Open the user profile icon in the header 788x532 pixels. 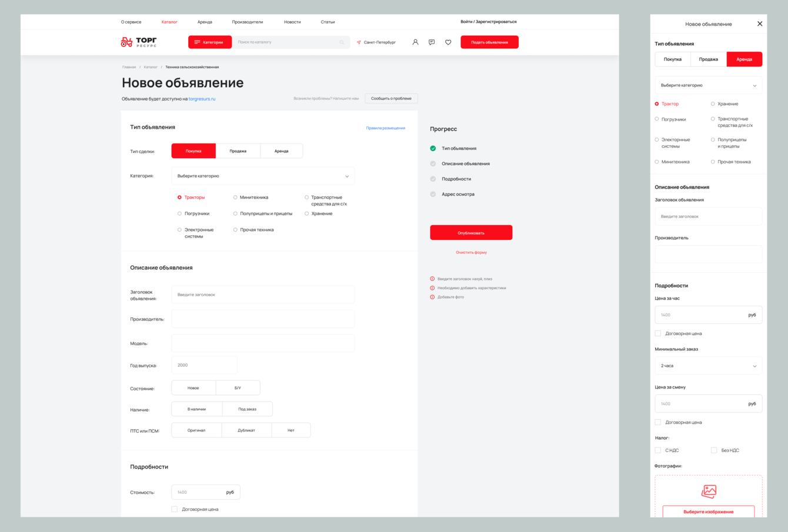(415, 42)
